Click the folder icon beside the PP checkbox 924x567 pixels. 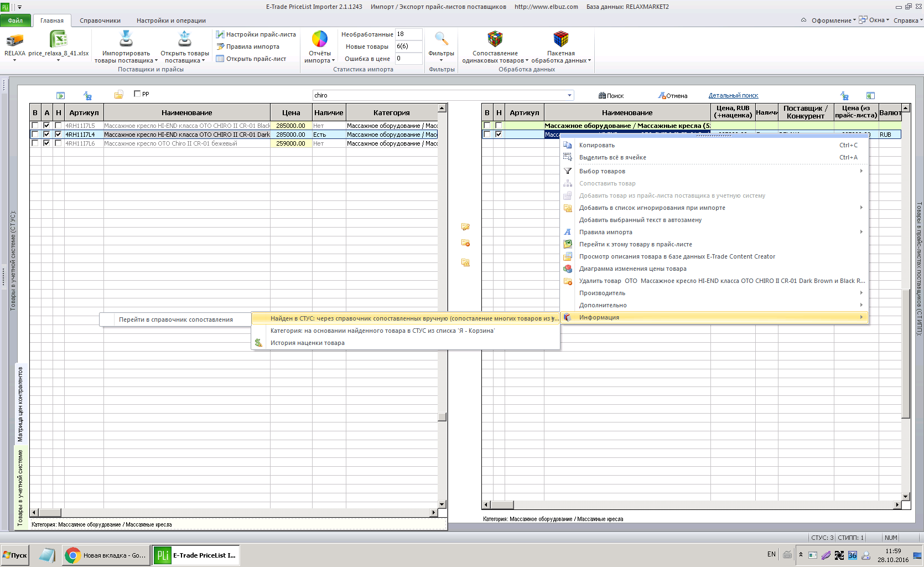(118, 95)
